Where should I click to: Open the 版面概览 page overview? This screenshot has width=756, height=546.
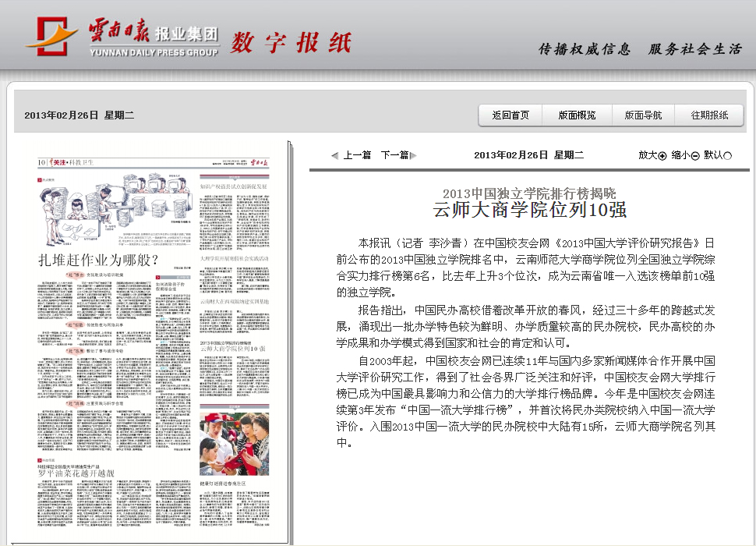(577, 115)
